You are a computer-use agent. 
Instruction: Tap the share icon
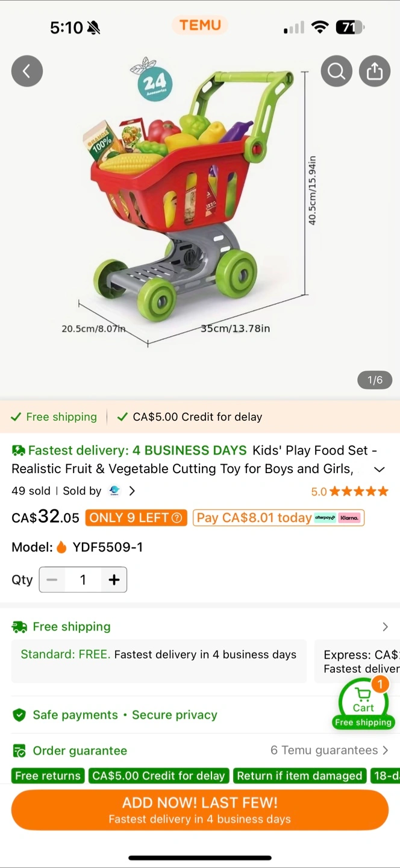pos(374,71)
